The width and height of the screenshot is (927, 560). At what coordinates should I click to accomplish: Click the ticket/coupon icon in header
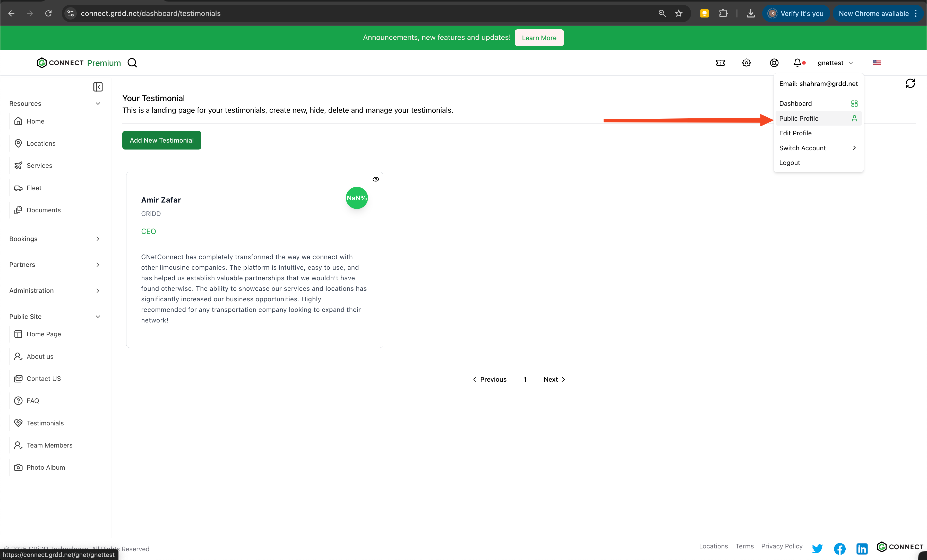coord(720,63)
